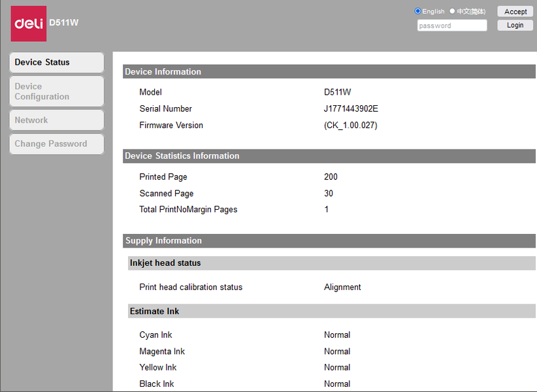The image size is (537, 392).
Task: Click the Alignment calibration status value
Action: coord(342,287)
